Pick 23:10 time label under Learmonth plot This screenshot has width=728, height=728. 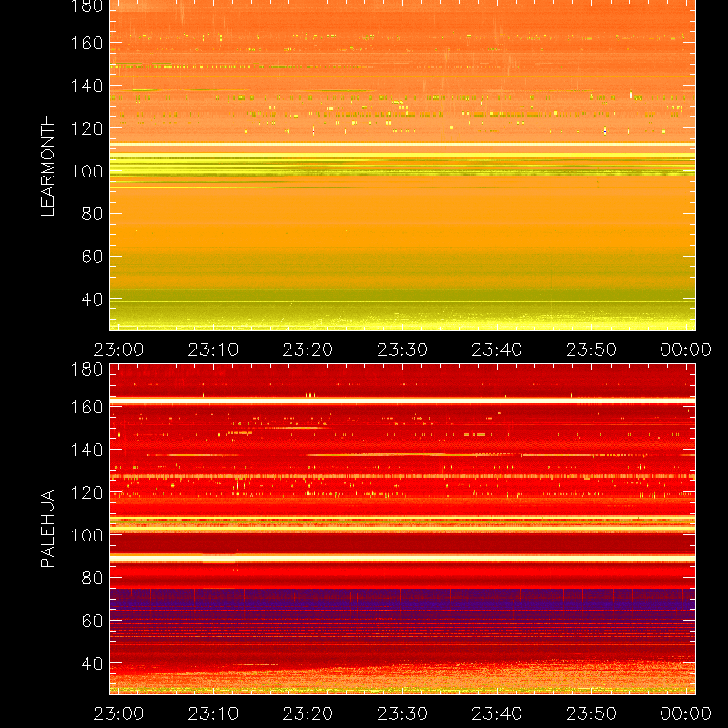click(213, 349)
